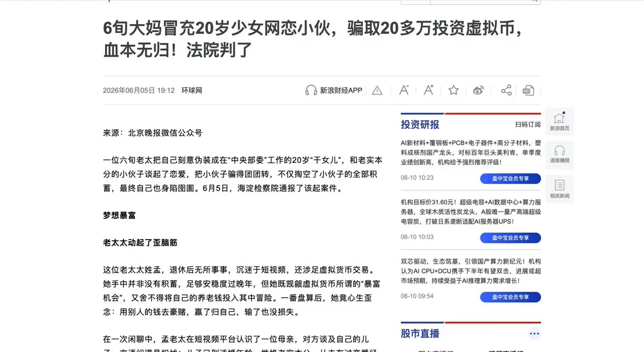Increase article font size with A+ icon

pos(428,90)
